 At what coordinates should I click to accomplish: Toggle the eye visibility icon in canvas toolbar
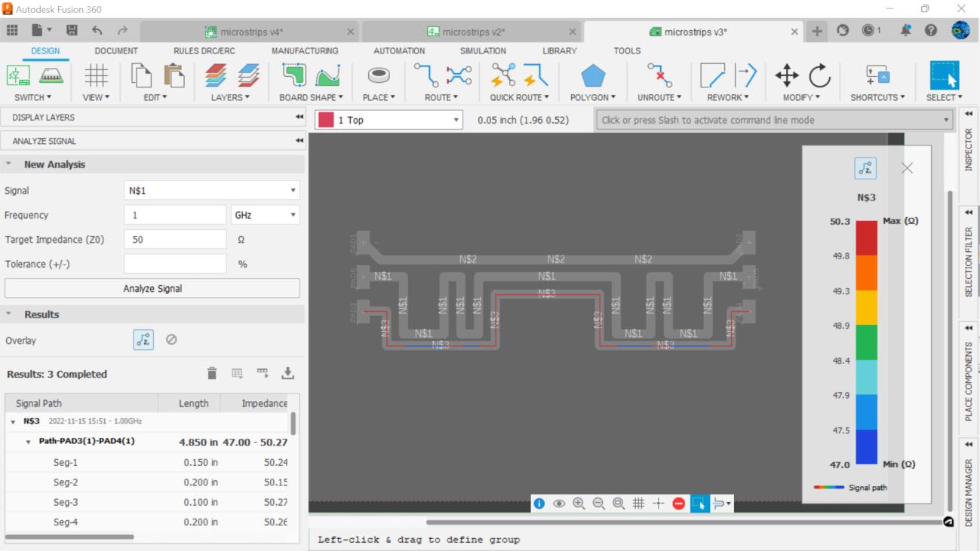(x=559, y=503)
